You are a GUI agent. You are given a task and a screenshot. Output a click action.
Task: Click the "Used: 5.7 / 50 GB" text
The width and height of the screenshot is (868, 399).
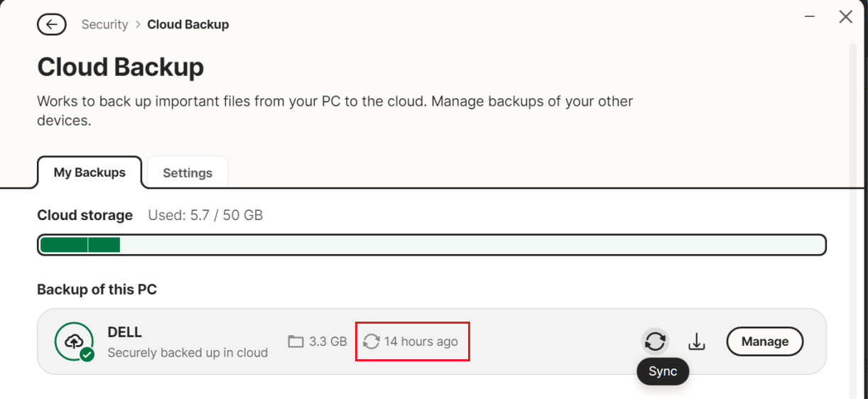pos(205,215)
